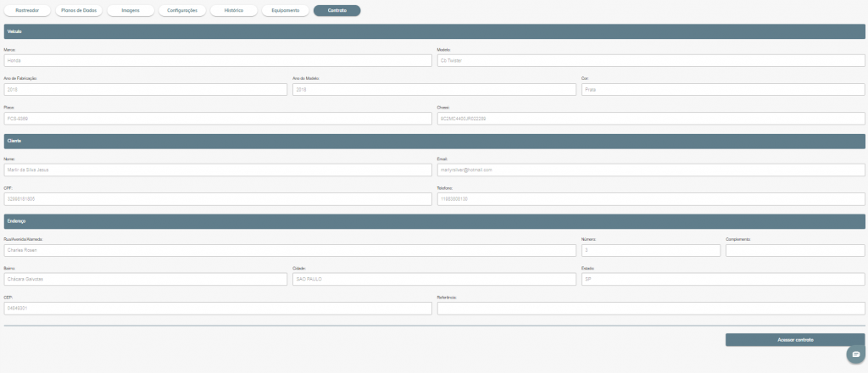Click the Placa input field
Image resolution: width=868 pixels, height=373 pixels.
tap(218, 119)
